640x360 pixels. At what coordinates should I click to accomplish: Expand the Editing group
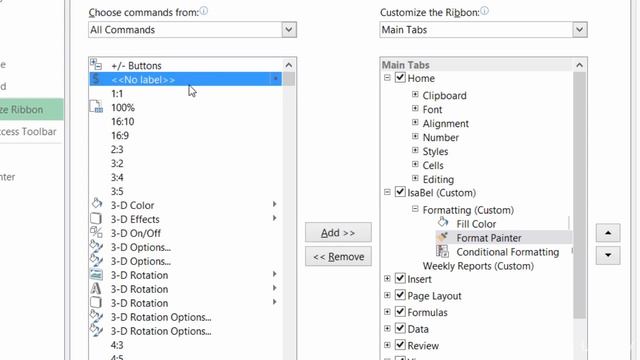pos(415,178)
